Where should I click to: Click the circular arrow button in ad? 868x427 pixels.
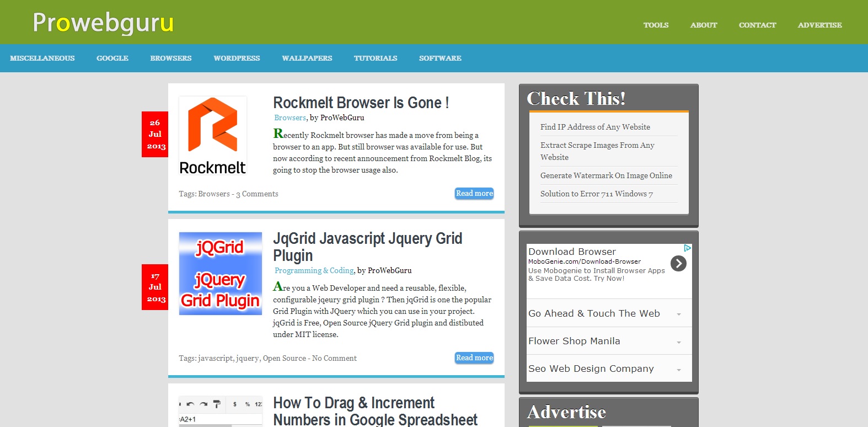tap(678, 264)
